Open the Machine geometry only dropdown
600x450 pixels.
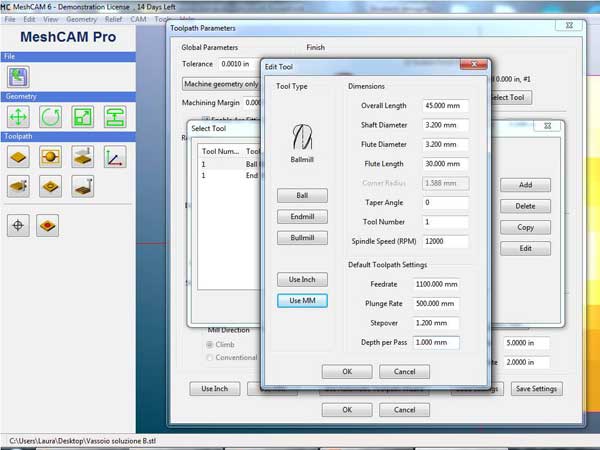pos(221,84)
